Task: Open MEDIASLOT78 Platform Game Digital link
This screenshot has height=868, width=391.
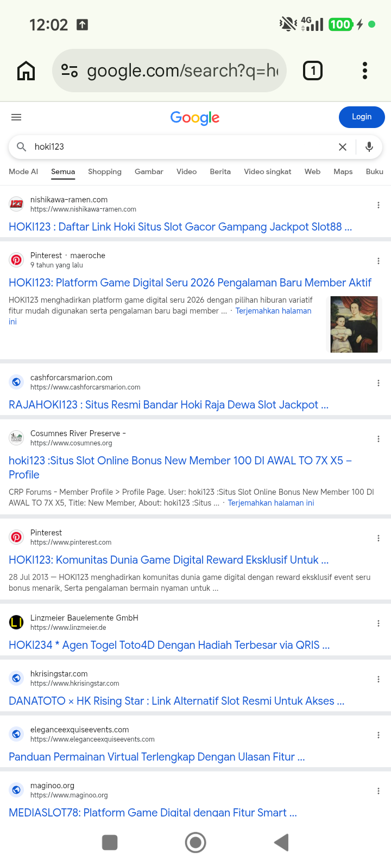Action: [153, 813]
